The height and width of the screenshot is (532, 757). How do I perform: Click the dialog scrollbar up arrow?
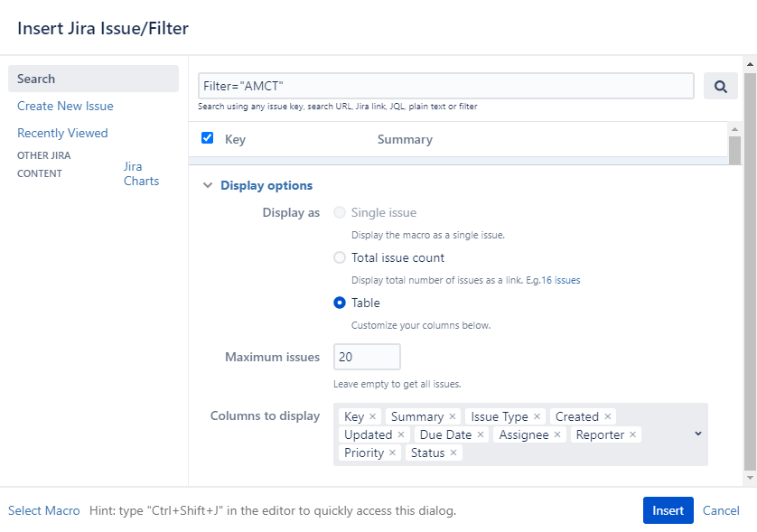click(750, 64)
